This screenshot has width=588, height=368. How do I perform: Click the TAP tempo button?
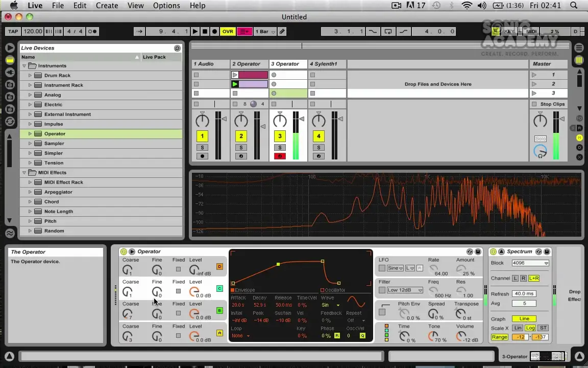[x=13, y=32]
